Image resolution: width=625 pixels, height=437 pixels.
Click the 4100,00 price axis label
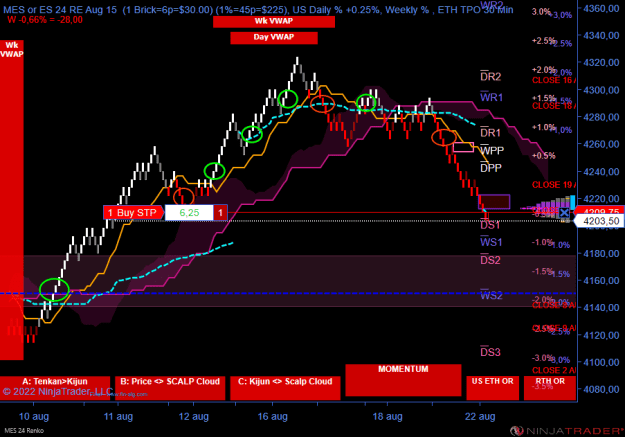(601, 362)
